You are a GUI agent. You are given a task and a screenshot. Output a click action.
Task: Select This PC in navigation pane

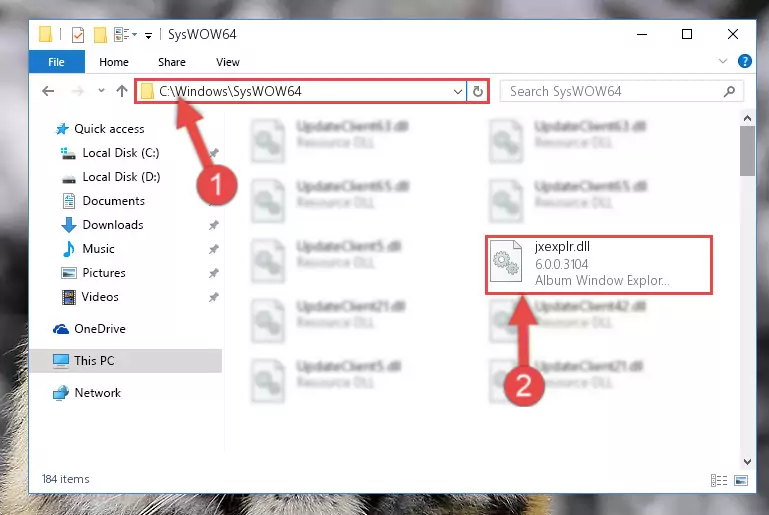click(126, 361)
